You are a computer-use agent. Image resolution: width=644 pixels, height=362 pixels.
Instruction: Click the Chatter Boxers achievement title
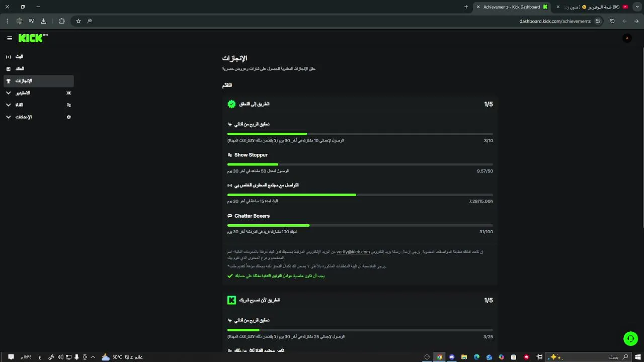click(252, 216)
